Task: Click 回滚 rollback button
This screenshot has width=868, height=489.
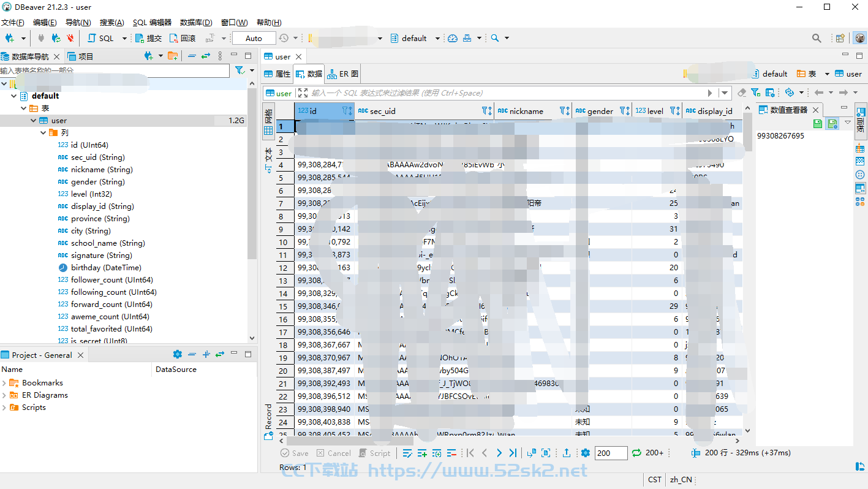Action: [183, 38]
